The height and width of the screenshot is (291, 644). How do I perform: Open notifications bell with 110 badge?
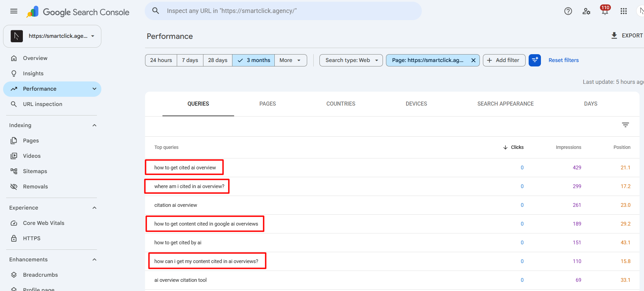click(605, 10)
